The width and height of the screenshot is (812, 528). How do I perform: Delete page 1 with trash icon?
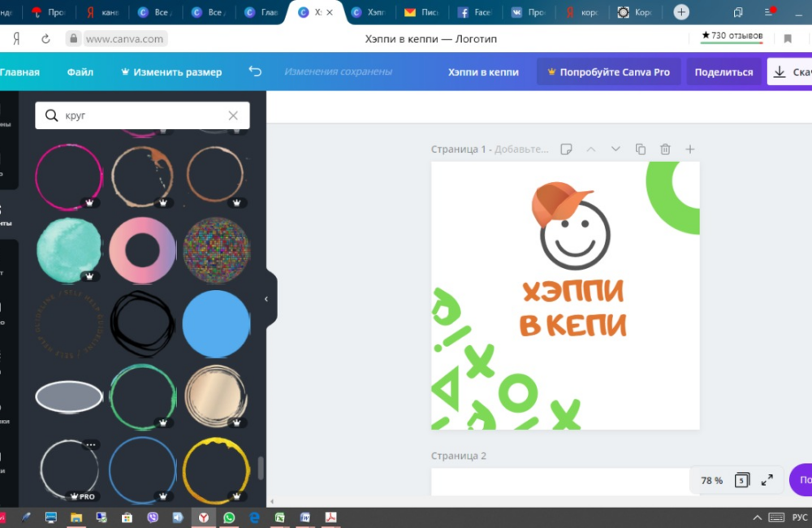(665, 149)
